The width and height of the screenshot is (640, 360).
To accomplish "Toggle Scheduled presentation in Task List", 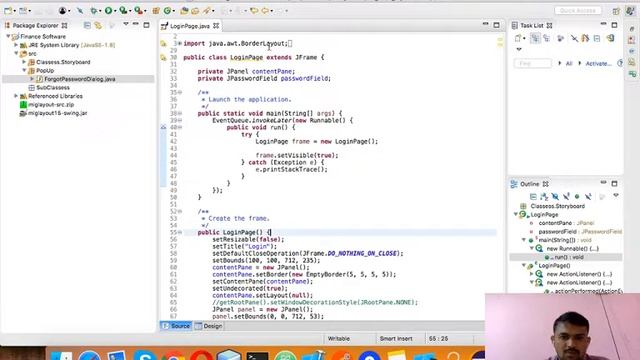I will [x=547, y=38].
